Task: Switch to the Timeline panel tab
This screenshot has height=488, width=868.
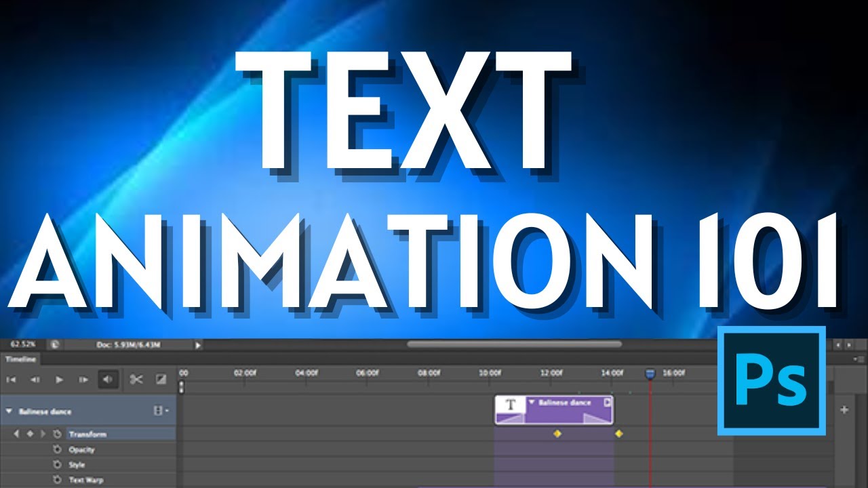Action: pos(20,359)
